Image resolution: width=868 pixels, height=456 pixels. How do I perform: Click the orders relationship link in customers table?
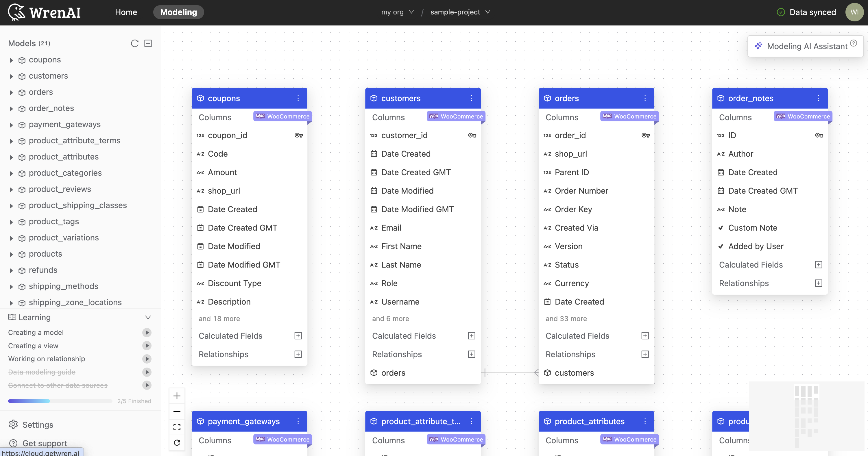[393, 372]
